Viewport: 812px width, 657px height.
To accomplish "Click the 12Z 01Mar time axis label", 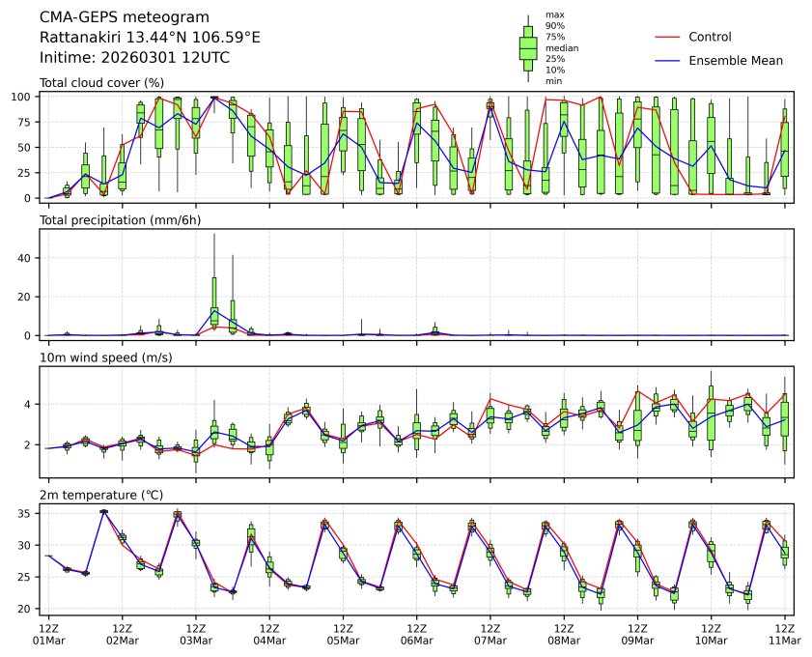I will pos(48,633).
